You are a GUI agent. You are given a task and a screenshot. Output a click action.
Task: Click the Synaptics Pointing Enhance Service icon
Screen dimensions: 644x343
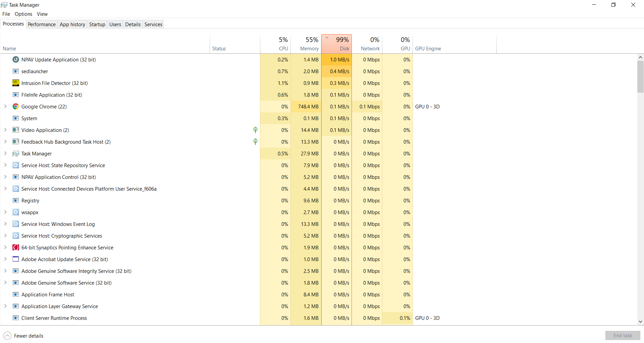pyautogui.click(x=15, y=247)
